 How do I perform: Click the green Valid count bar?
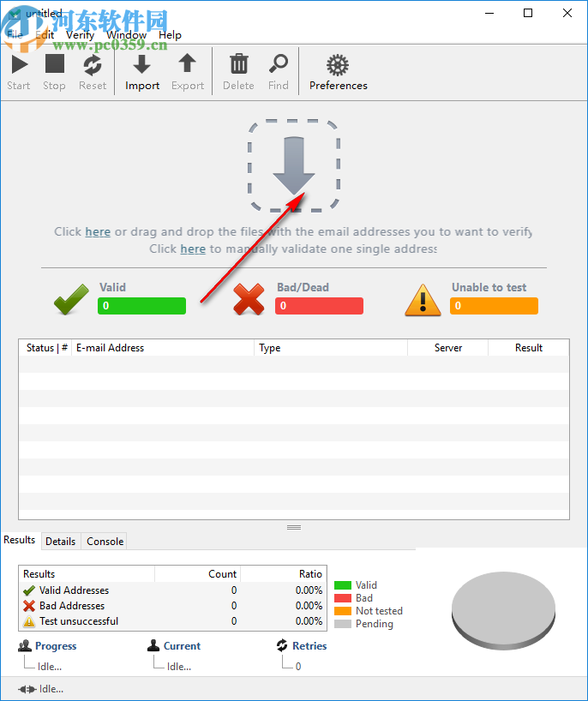(x=141, y=306)
